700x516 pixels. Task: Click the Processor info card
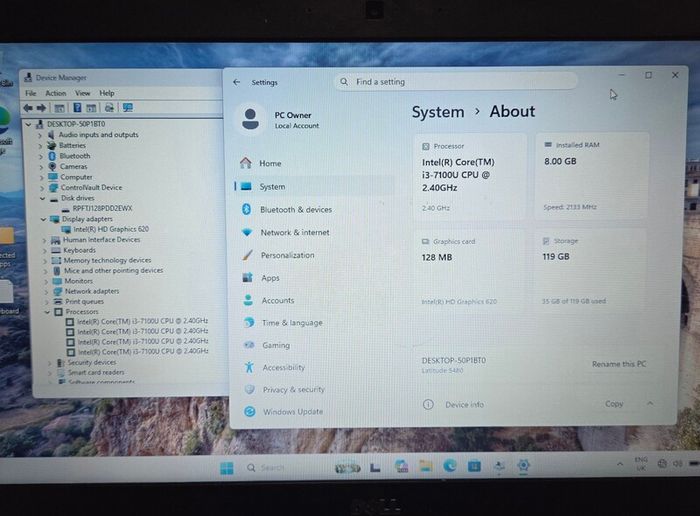(x=470, y=177)
